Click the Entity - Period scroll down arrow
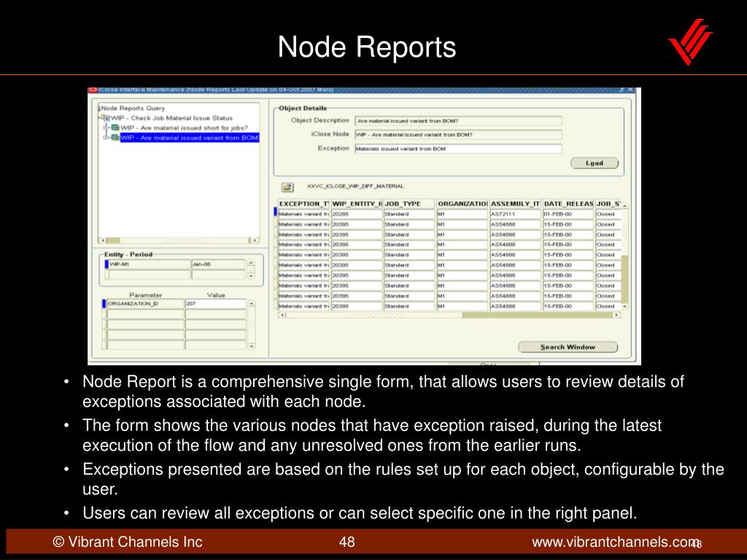 click(251, 276)
